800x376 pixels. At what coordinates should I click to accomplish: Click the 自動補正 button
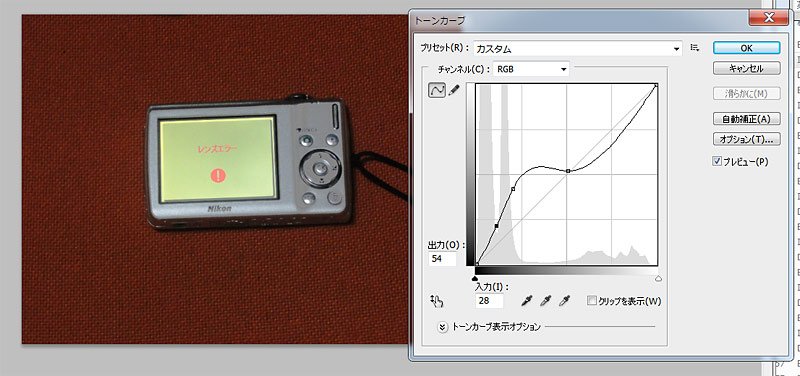(746, 119)
